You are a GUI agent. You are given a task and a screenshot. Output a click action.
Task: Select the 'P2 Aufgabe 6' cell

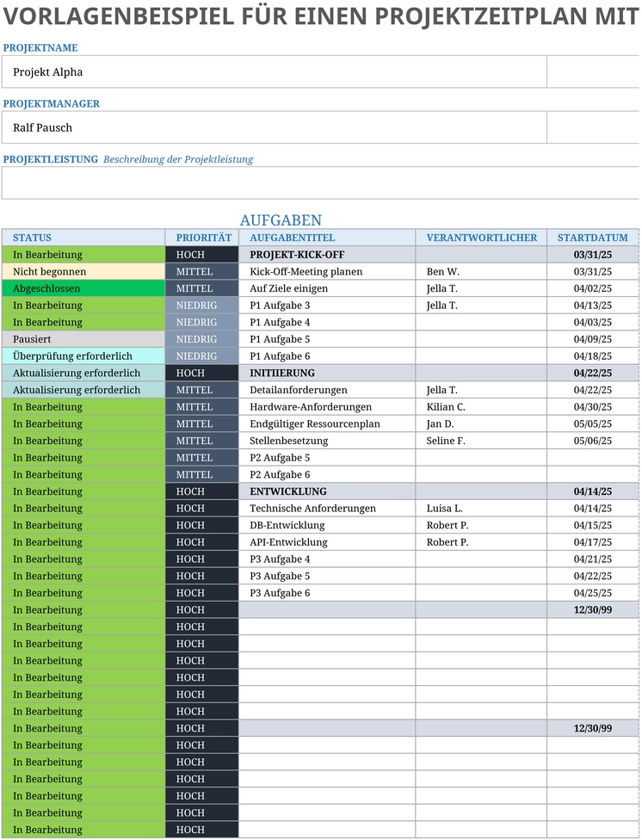click(327, 474)
